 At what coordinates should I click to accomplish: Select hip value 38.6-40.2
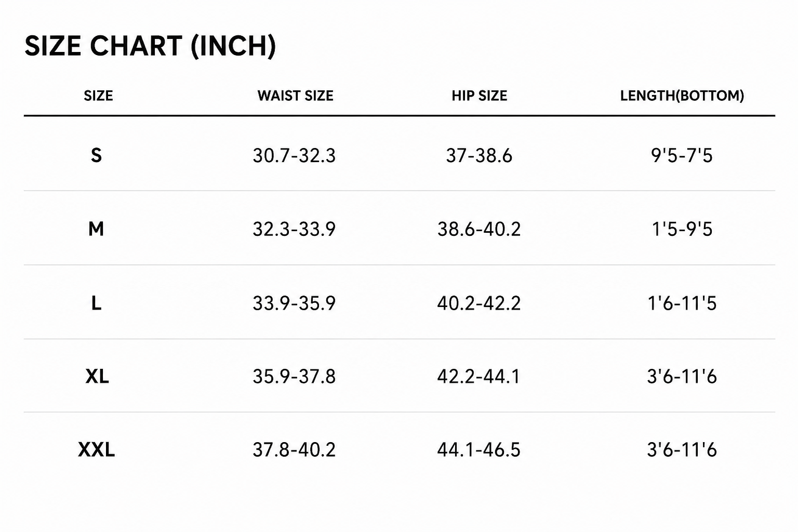tap(479, 229)
